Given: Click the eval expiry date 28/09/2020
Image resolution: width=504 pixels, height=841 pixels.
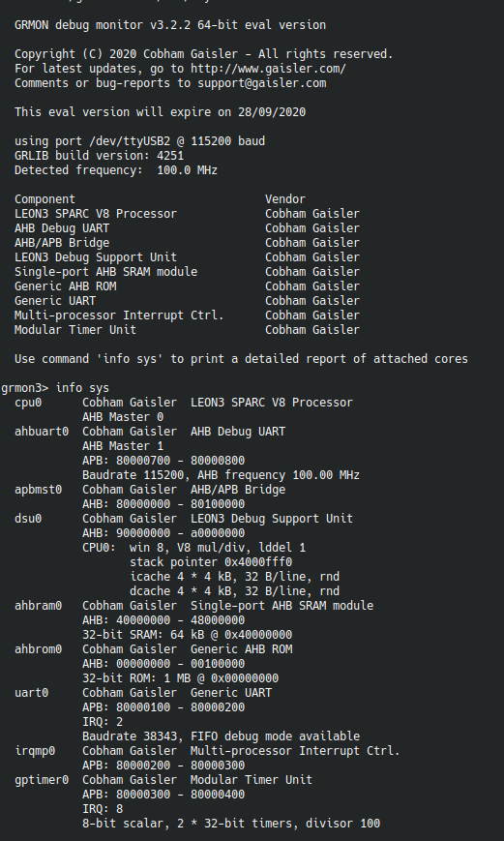Looking at the screenshot, I should (x=272, y=112).
